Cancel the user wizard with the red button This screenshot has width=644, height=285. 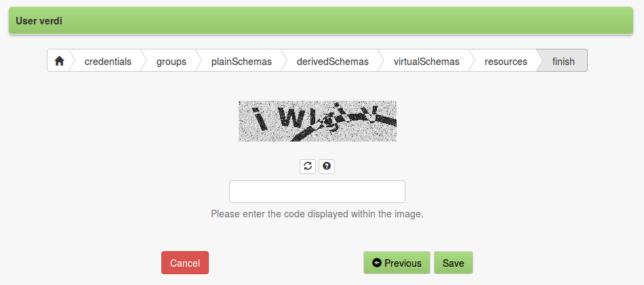tap(185, 263)
